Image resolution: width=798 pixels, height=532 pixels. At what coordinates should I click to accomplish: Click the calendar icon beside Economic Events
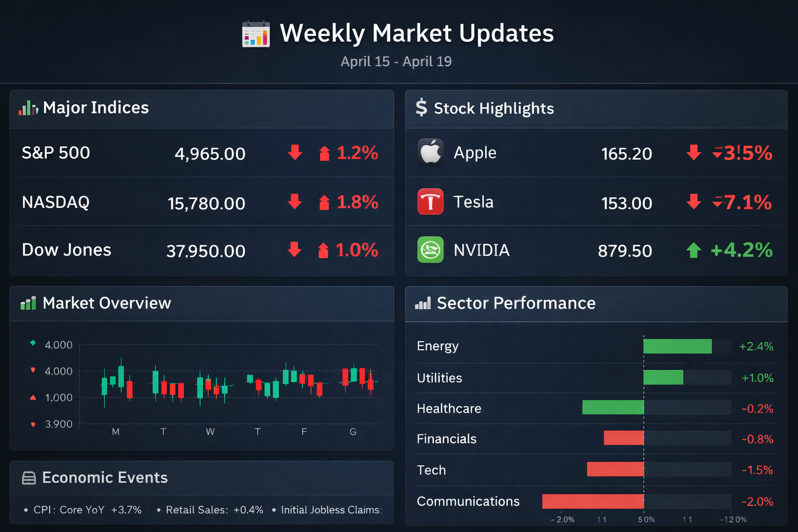[x=28, y=477]
